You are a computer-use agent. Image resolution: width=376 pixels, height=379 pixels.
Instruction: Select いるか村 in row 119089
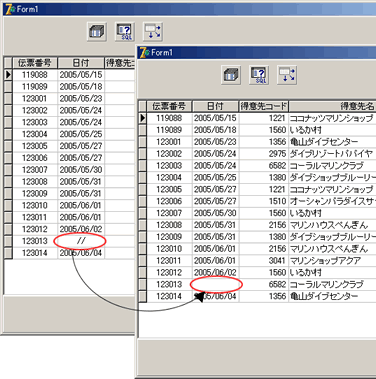(x=332, y=130)
